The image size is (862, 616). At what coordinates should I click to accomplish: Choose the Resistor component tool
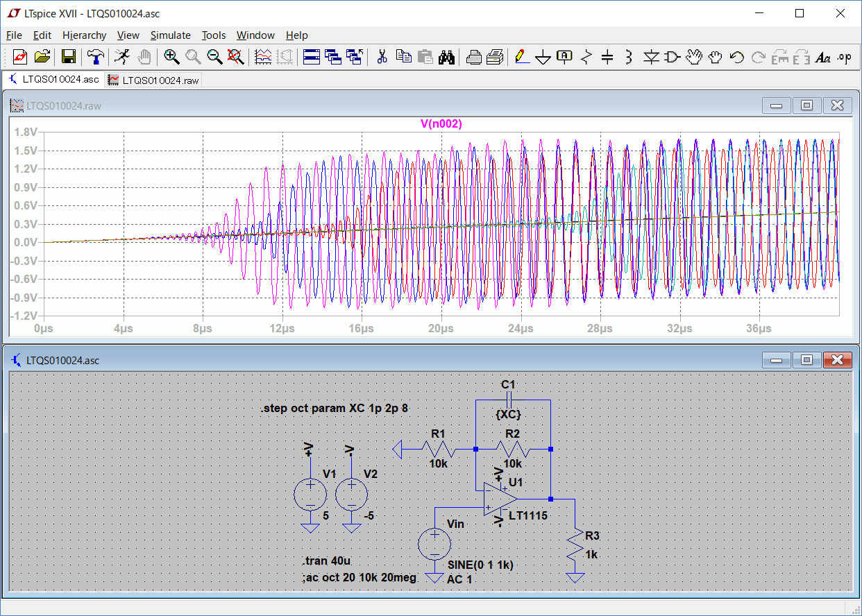point(586,58)
